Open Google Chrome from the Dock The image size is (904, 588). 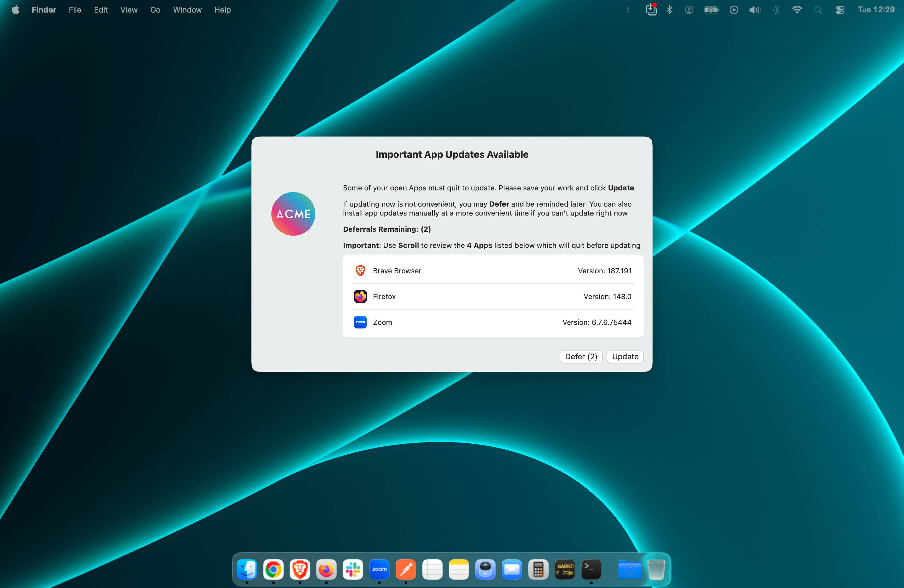click(x=273, y=569)
